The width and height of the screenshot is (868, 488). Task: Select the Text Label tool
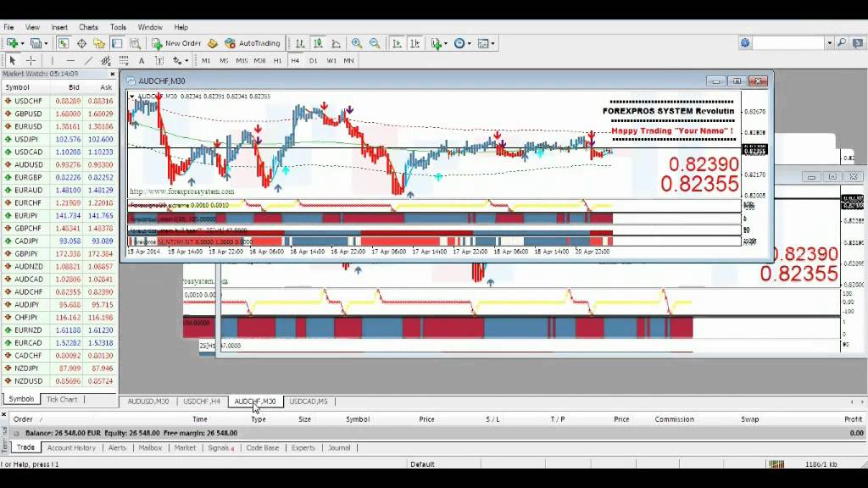point(159,60)
